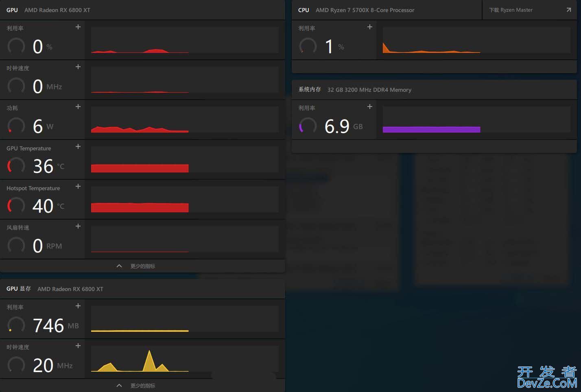This screenshot has width=581, height=392.
Task: Click the VRAM utilization yellow line graph
Action: coord(185,319)
